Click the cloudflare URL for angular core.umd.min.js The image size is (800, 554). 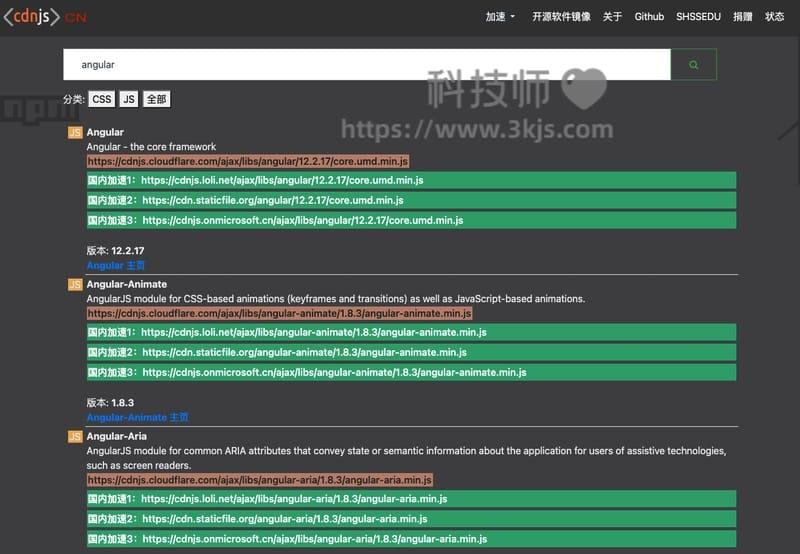(x=248, y=162)
